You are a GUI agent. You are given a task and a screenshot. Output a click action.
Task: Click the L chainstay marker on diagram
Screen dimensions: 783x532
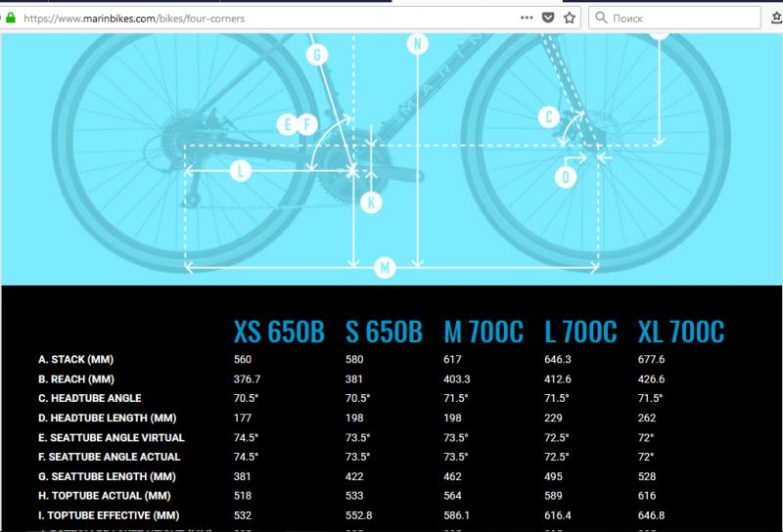coord(241,171)
